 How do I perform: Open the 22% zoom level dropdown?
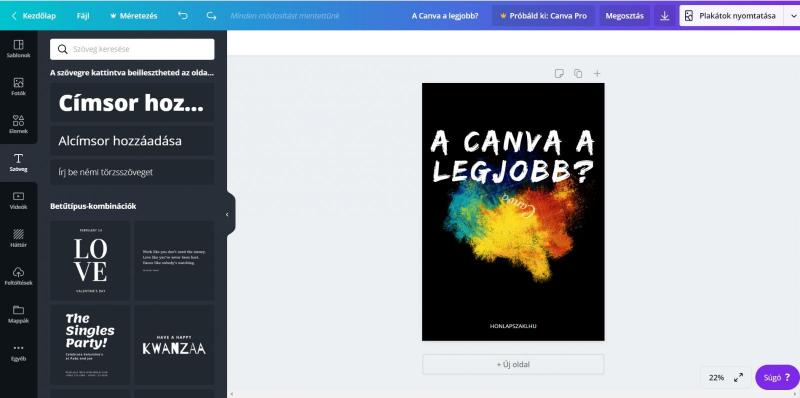coord(716,378)
